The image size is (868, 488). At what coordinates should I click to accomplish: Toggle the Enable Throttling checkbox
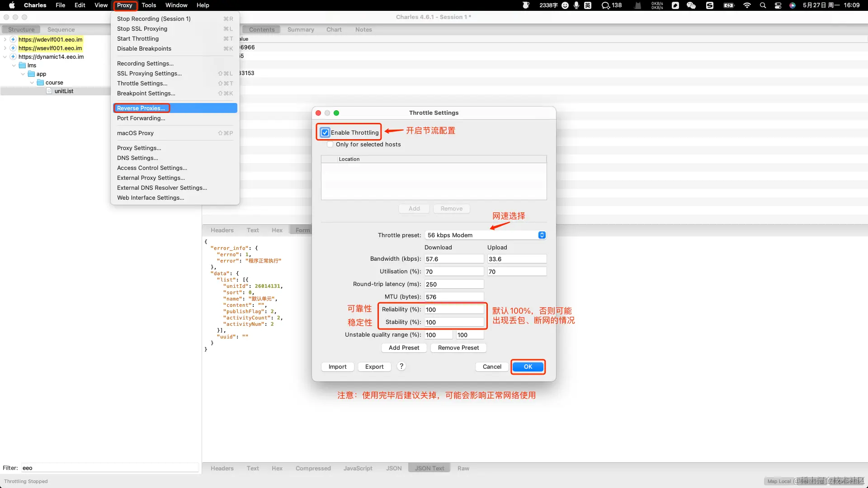pos(325,132)
